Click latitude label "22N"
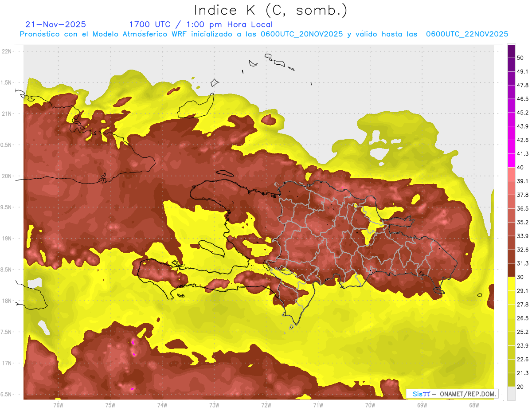 pyautogui.click(x=8, y=51)
